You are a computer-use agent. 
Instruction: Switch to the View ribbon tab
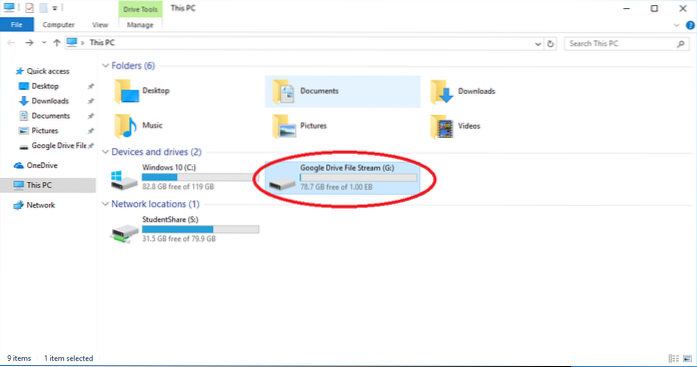coord(100,25)
